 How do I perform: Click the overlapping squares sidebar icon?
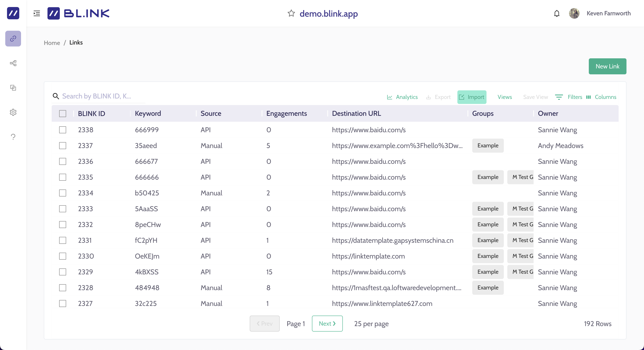point(13,88)
